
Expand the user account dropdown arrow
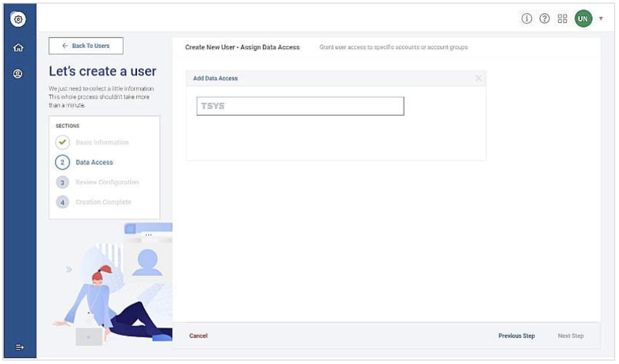(601, 19)
